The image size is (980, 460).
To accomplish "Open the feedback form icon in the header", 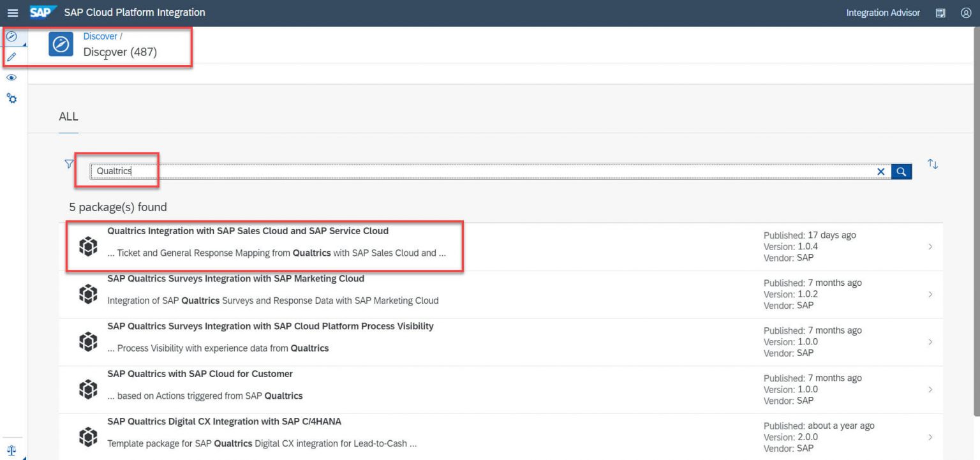I will tap(940, 12).
